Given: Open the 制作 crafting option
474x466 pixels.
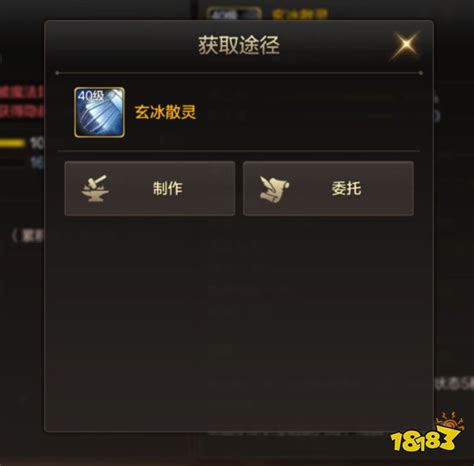Looking at the screenshot, I should (x=150, y=189).
